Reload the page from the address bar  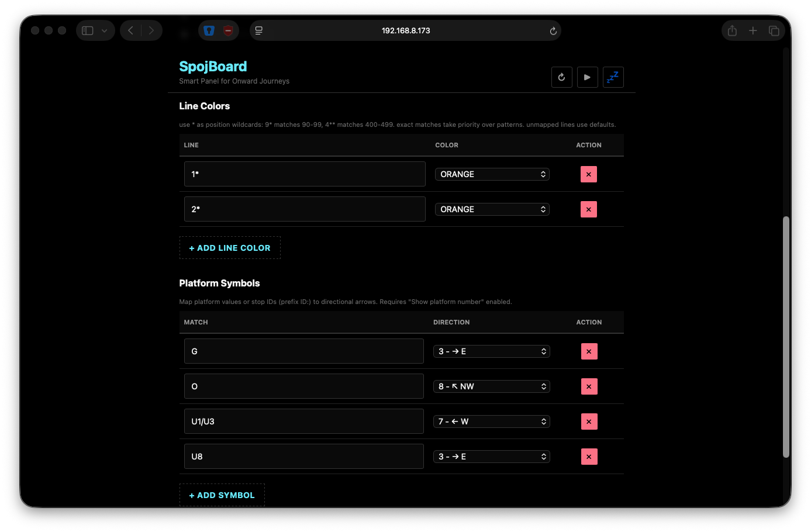553,31
